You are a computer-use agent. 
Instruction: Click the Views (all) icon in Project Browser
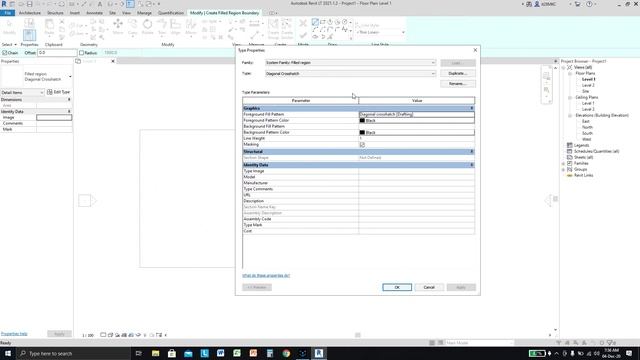coord(570,67)
